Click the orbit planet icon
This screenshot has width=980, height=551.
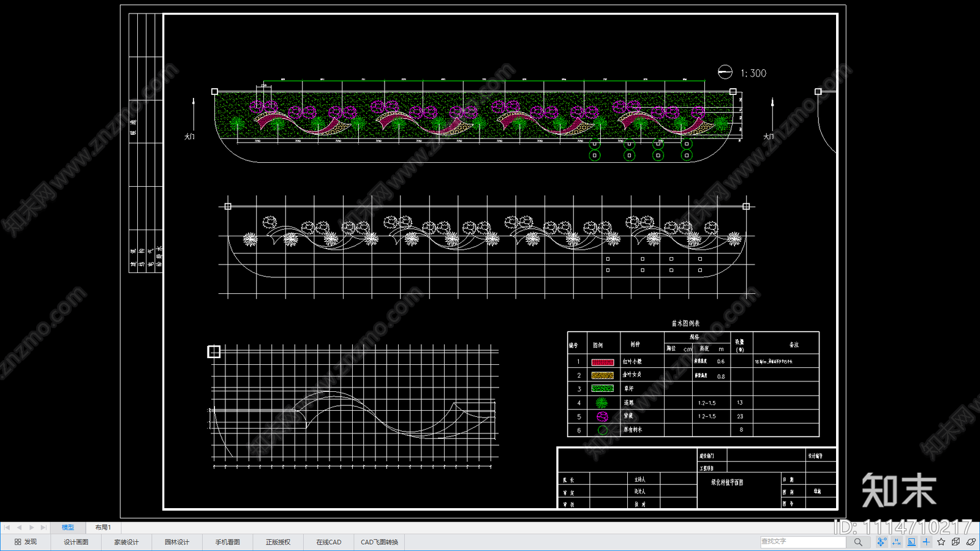(971, 542)
